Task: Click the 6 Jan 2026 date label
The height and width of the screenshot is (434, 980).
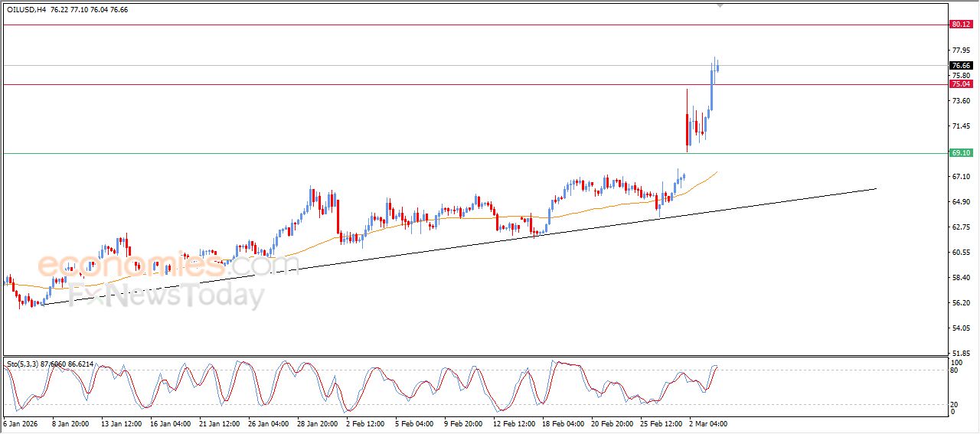Action: pyautogui.click(x=21, y=423)
